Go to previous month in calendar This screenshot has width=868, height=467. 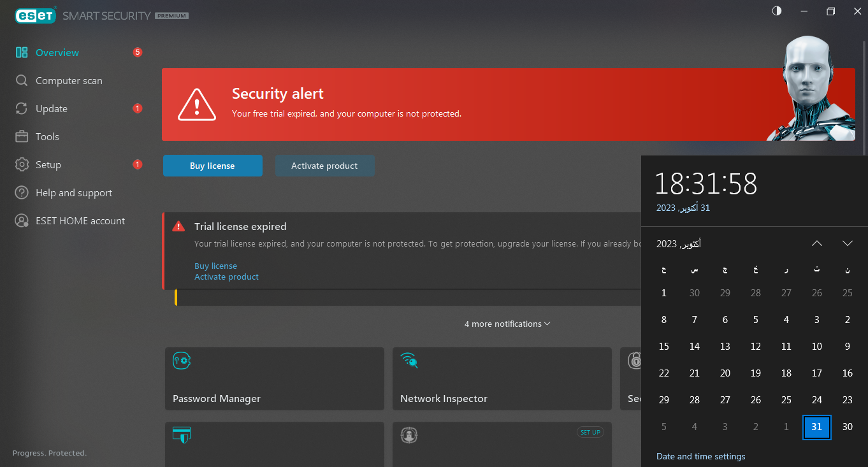coord(817,243)
